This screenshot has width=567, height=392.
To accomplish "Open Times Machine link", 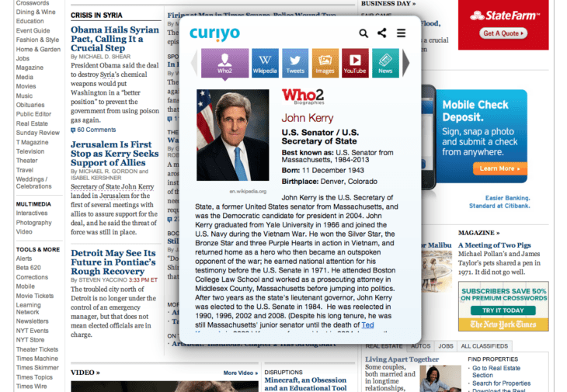I will [x=37, y=359].
